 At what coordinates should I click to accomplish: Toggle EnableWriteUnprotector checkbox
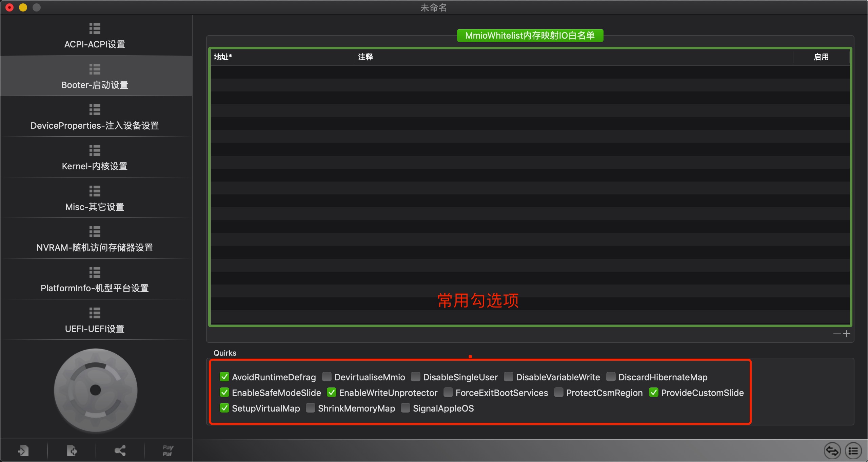pos(332,392)
